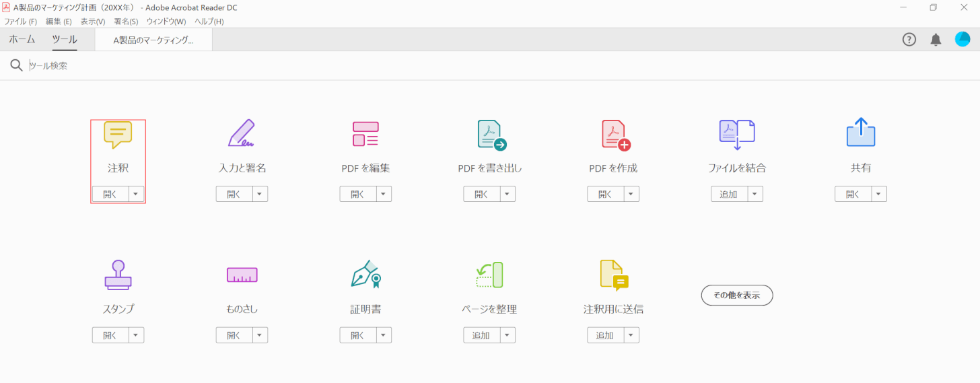Viewport: 980px width, 383px height.
Task: Open the ファイル (F) menu
Action: point(21,22)
